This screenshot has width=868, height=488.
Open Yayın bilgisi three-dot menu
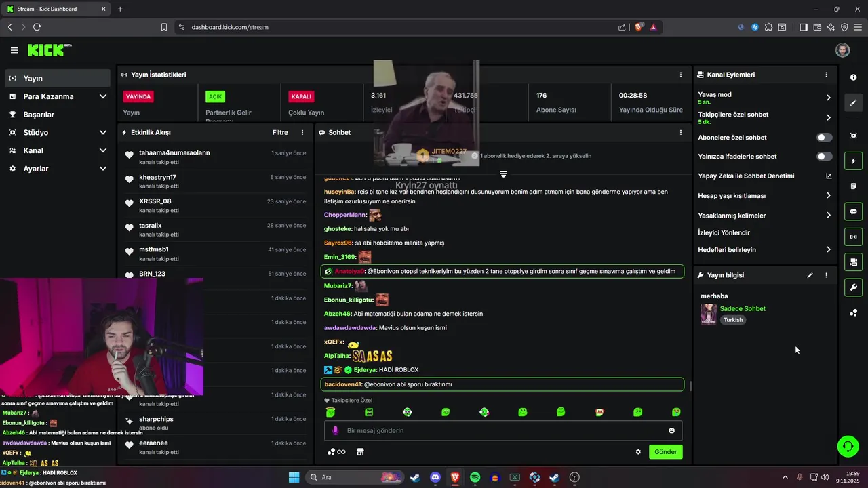(x=826, y=275)
